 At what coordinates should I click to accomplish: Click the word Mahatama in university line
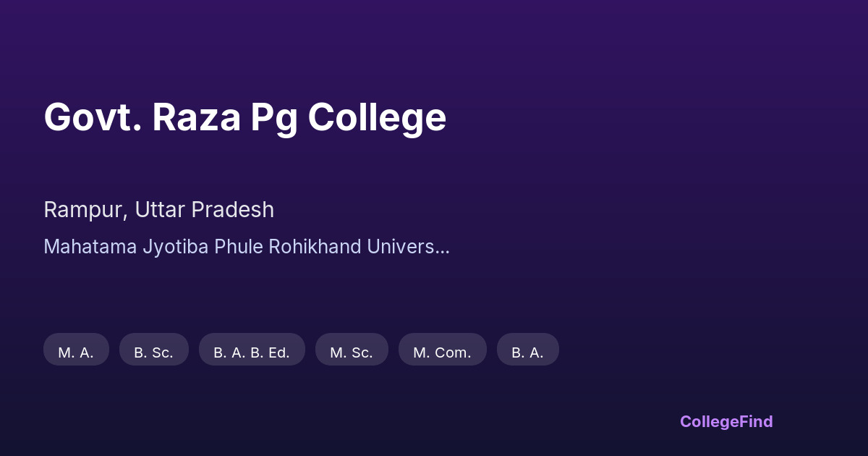tap(90, 247)
